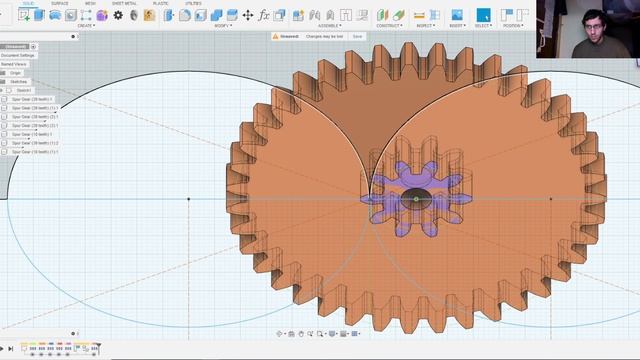Toggle visibility of Sketch1
Image resolution: width=640 pixels, height=360 pixels.
[9, 90]
